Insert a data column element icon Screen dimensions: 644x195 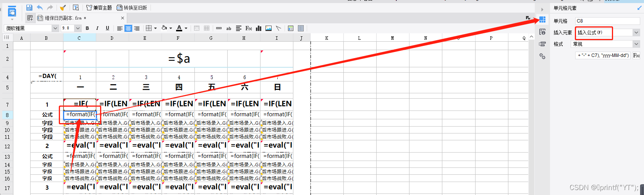pos(219,28)
